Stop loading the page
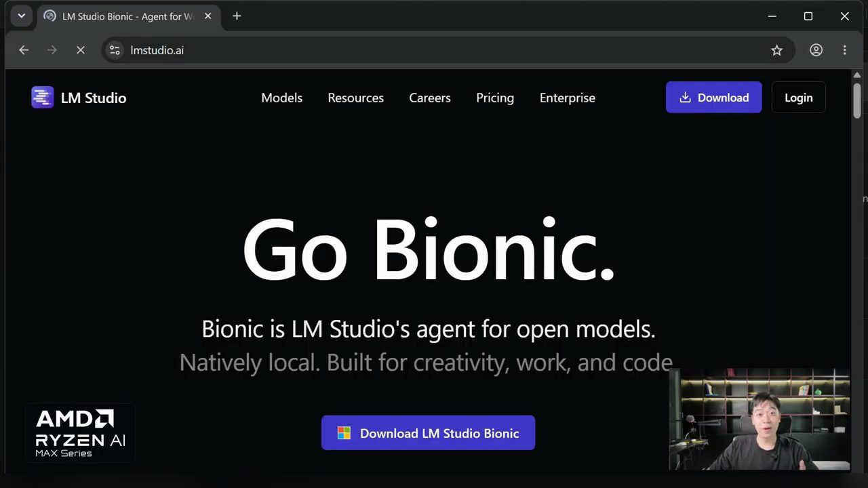 pos(80,50)
